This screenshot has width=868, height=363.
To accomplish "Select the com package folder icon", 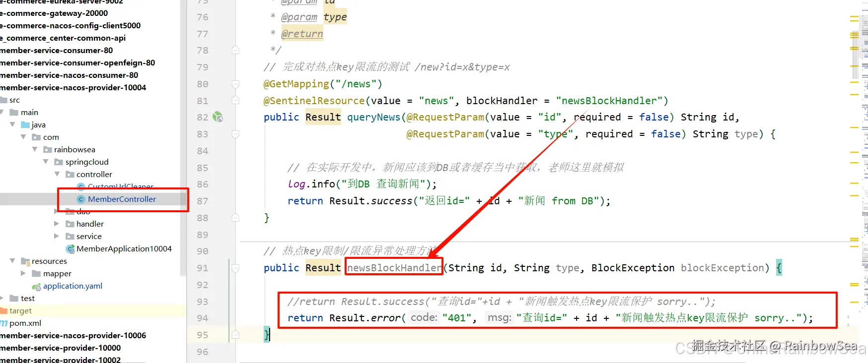I will coord(36,137).
